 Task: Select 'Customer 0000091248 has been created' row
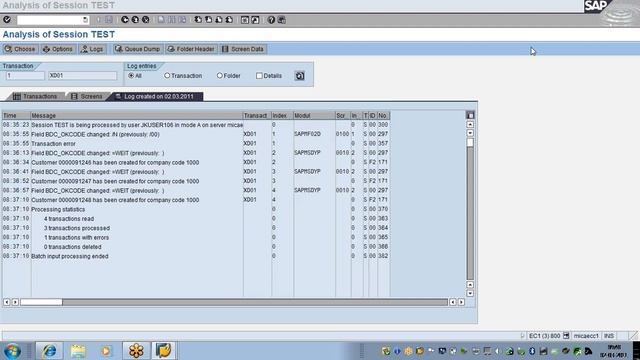pyautogui.click(x=196, y=200)
